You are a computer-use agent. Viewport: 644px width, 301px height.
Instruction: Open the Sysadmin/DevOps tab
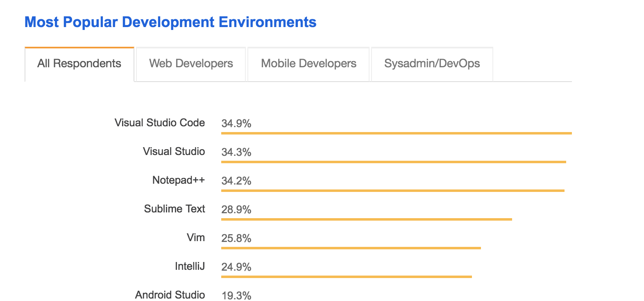(x=432, y=64)
